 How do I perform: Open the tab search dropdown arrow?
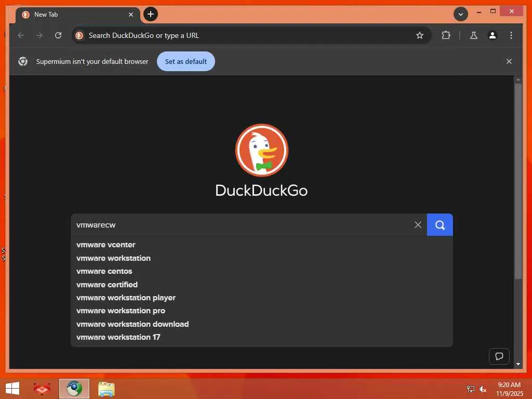460,14
